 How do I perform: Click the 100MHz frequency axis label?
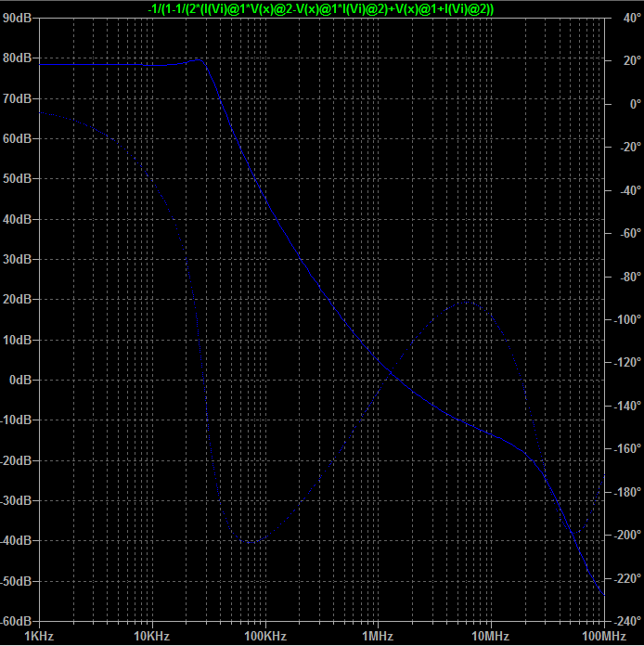coord(603,636)
